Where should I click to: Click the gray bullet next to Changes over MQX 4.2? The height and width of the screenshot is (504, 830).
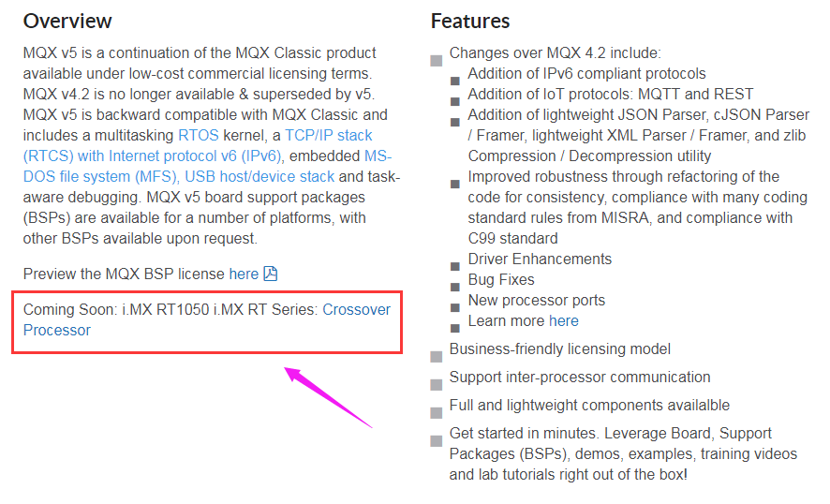click(x=437, y=61)
